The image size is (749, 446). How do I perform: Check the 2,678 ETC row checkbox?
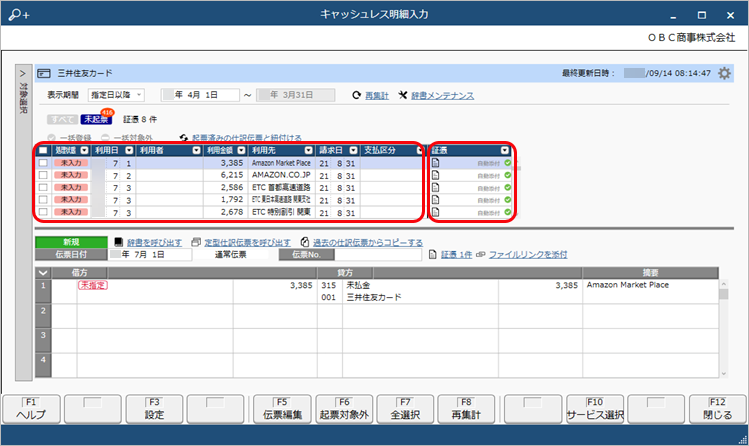click(x=43, y=212)
